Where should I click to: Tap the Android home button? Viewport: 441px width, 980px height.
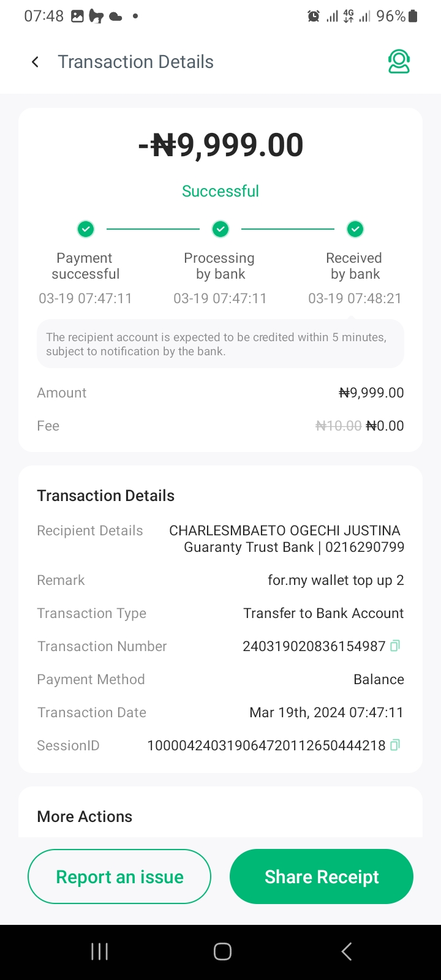point(222,951)
